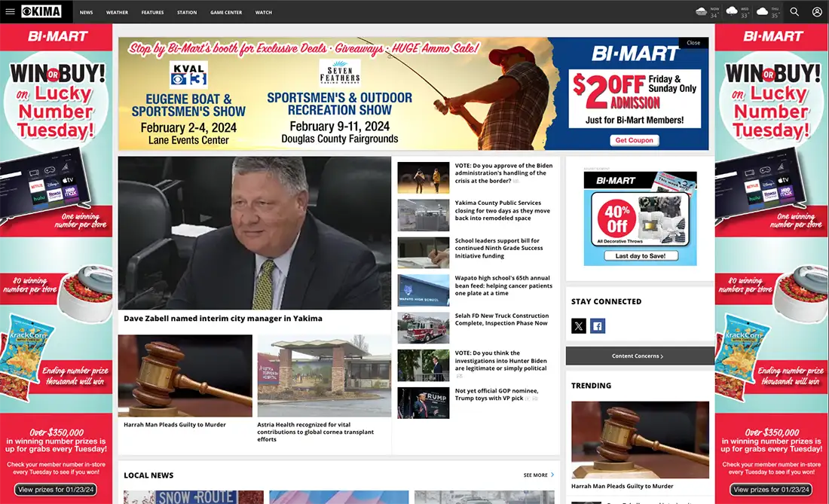The image size is (829, 504).
Task: Open the Watch menu
Action: coord(263,12)
